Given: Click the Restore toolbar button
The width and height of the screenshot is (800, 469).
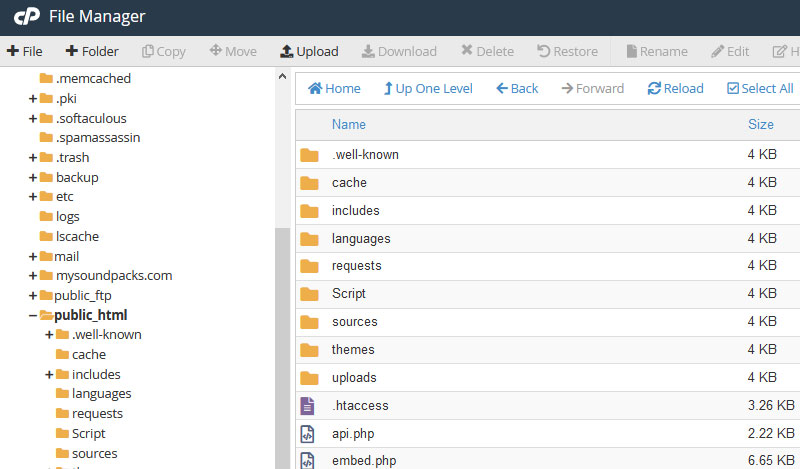Looking at the screenshot, I should point(567,51).
